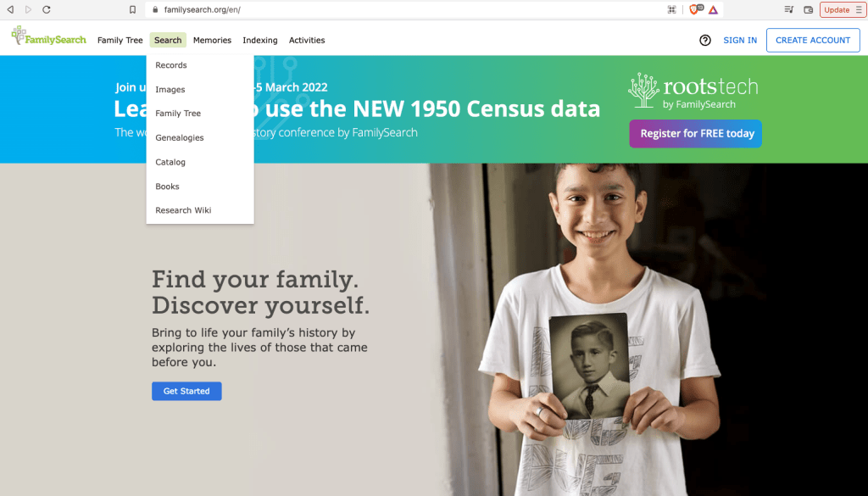This screenshot has height=496, width=868.
Task: Select Records from the Search menu
Action: (x=171, y=65)
